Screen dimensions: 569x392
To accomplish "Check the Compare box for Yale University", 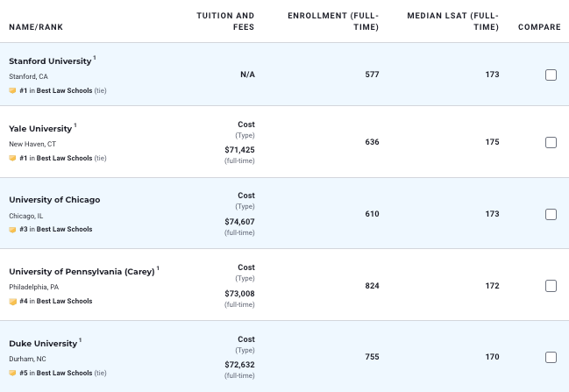I will [551, 142].
